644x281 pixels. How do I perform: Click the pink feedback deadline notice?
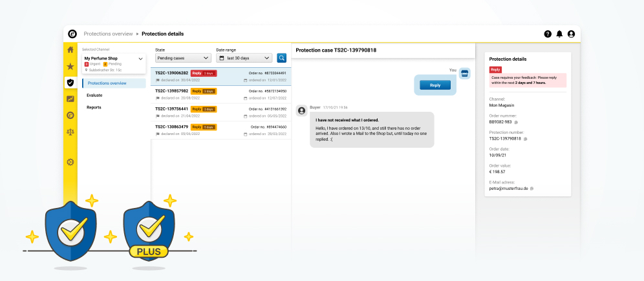528,80
